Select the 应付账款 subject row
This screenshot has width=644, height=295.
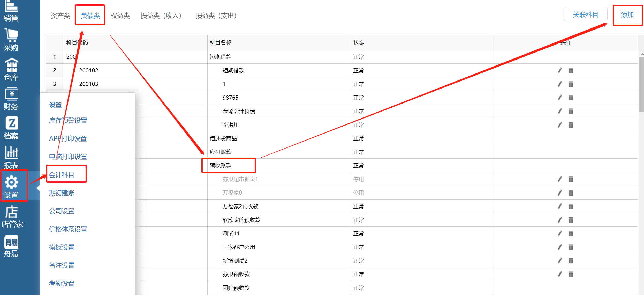[x=342, y=152]
